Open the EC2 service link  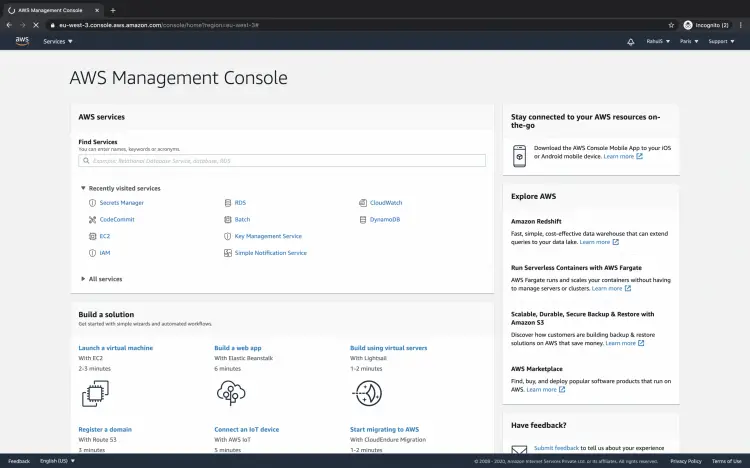pyautogui.click(x=105, y=236)
